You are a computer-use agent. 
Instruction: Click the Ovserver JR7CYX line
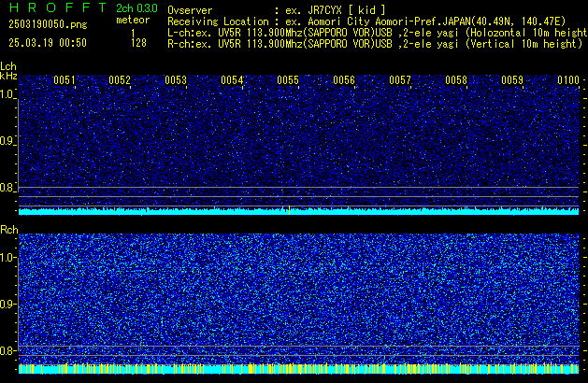coord(277,10)
